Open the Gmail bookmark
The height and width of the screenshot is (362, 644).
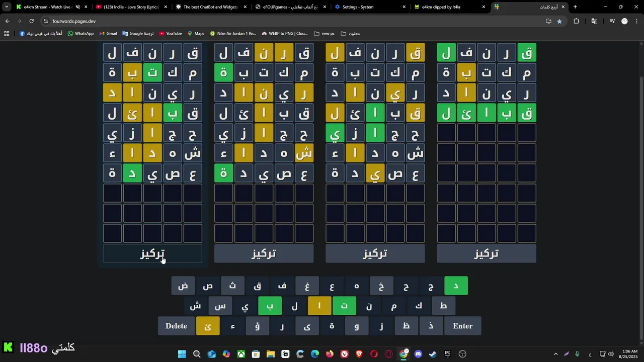(x=108, y=33)
